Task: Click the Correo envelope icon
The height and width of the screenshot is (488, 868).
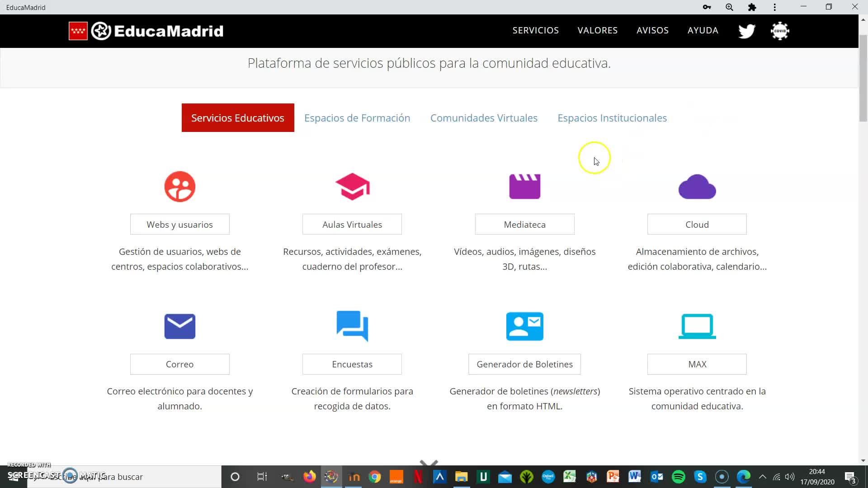Action: pyautogui.click(x=179, y=326)
